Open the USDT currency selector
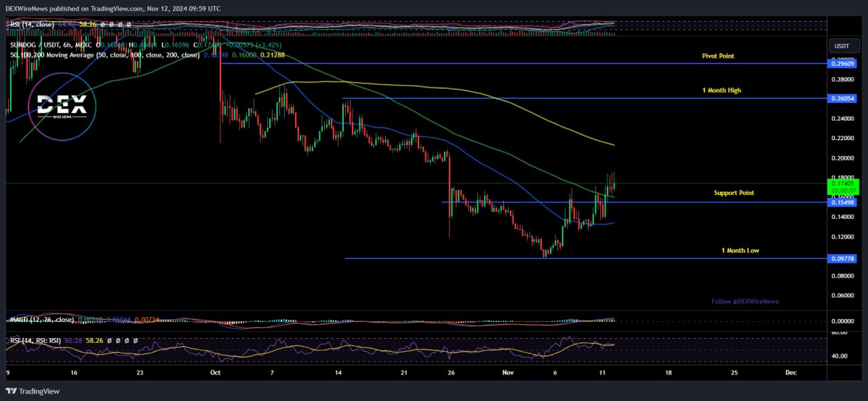 pyautogui.click(x=842, y=46)
